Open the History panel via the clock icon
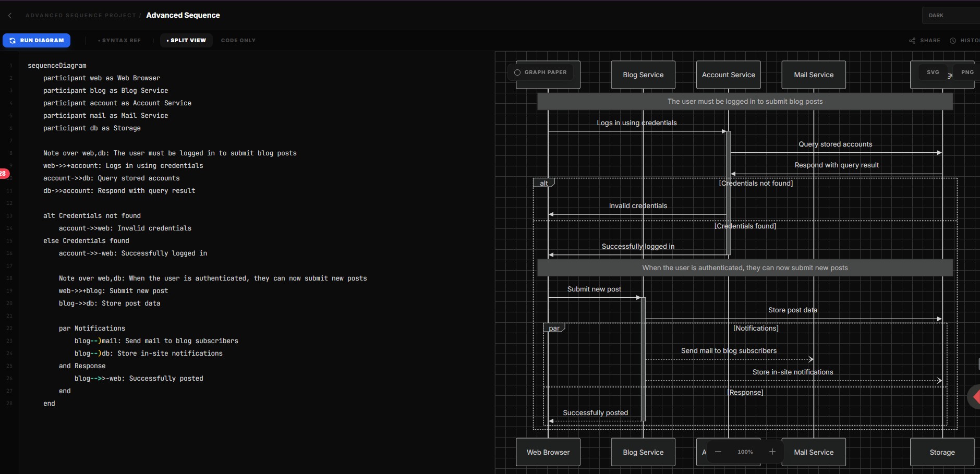Viewport: 980px width, 474px height. tap(953, 40)
